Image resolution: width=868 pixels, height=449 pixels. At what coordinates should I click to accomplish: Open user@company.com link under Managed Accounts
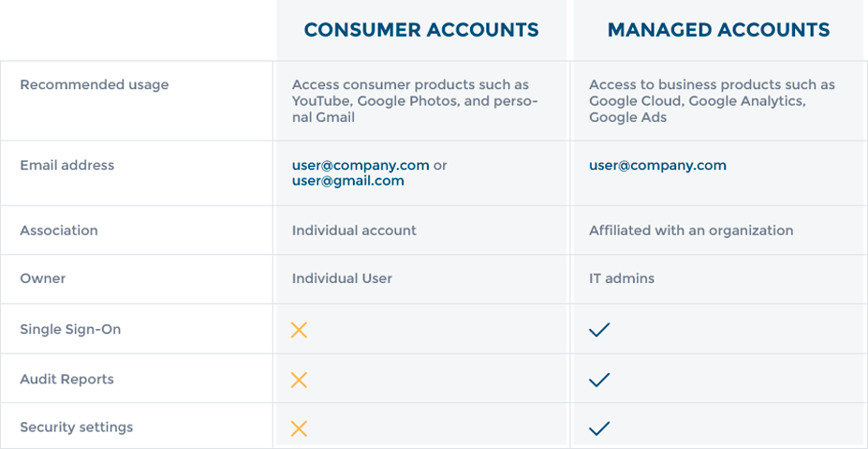[x=657, y=165]
